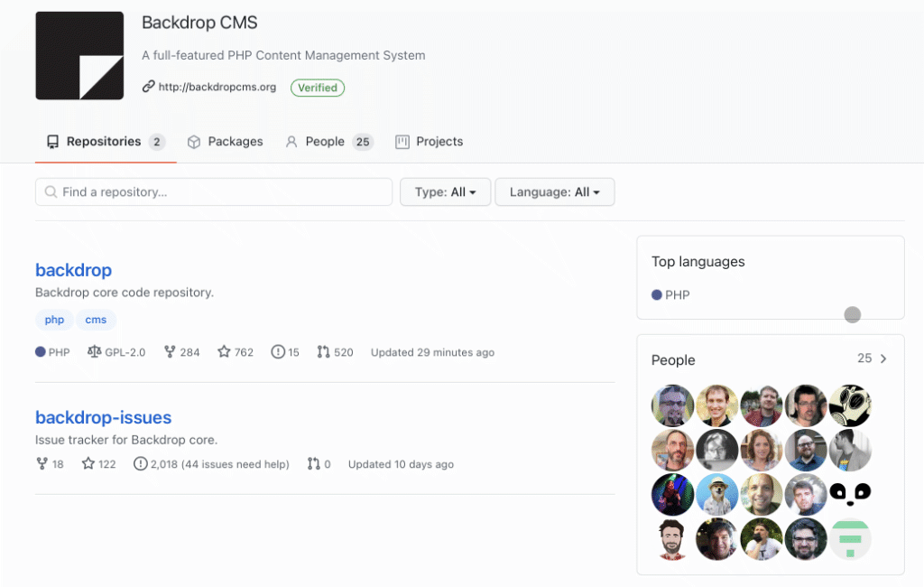Open the gas mask cartoon avatar
The width and height of the screenshot is (924, 587).
[x=850, y=405]
